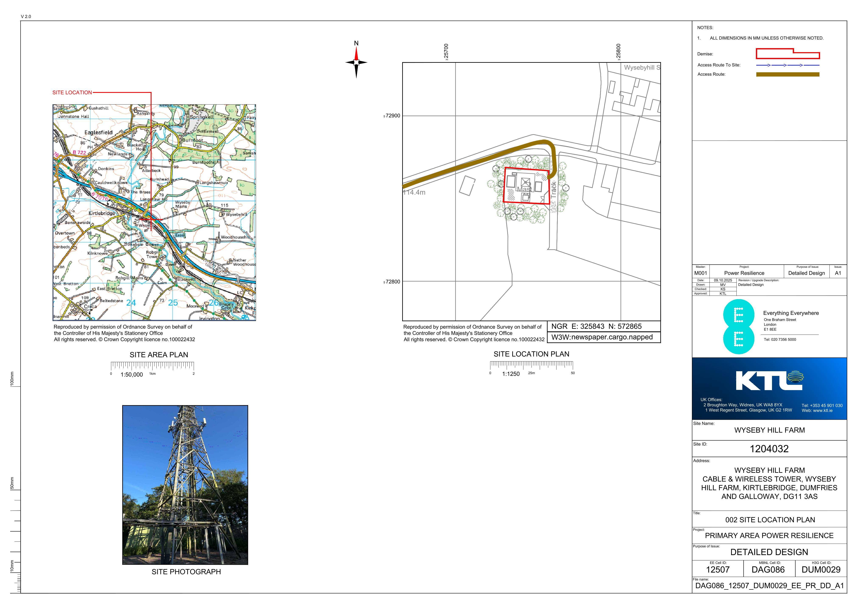This screenshot has width=868, height=614.
Task: Click 'Tel: +353 45 901 030'
Action: (822, 406)
